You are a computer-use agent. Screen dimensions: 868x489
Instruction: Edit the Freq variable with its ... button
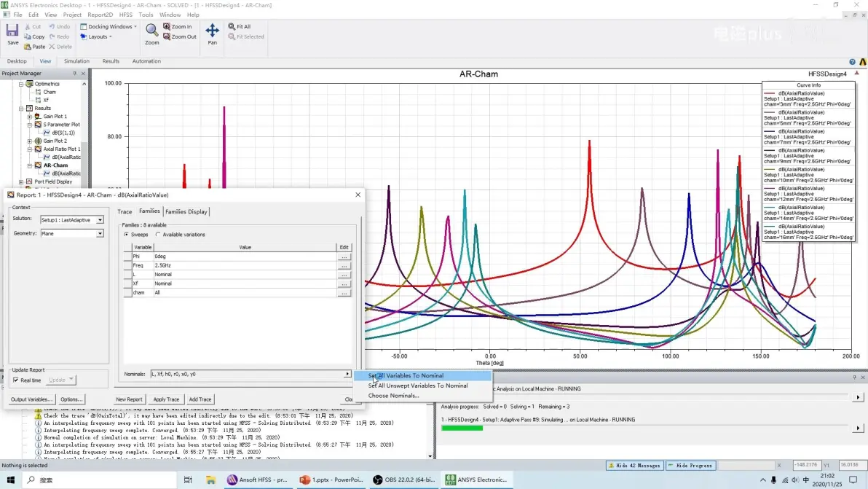pyautogui.click(x=344, y=265)
